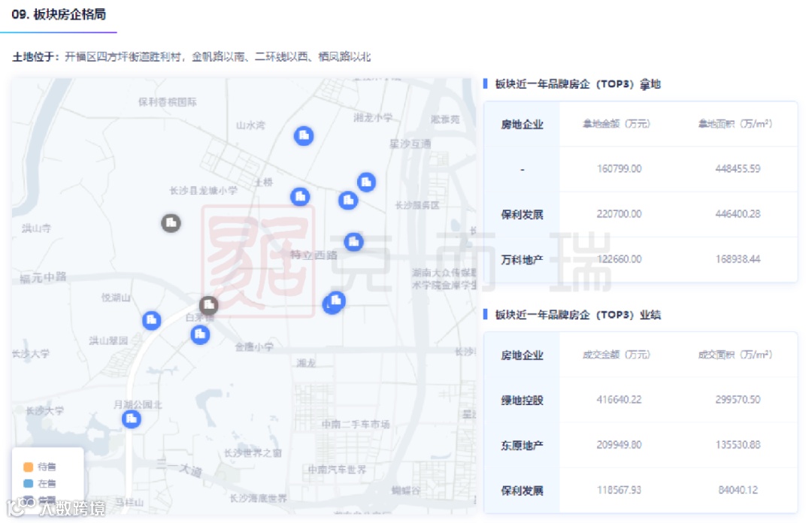812x523 pixels.
Task: Click blue marker just below 白茅铺 label
Action: click(x=200, y=335)
